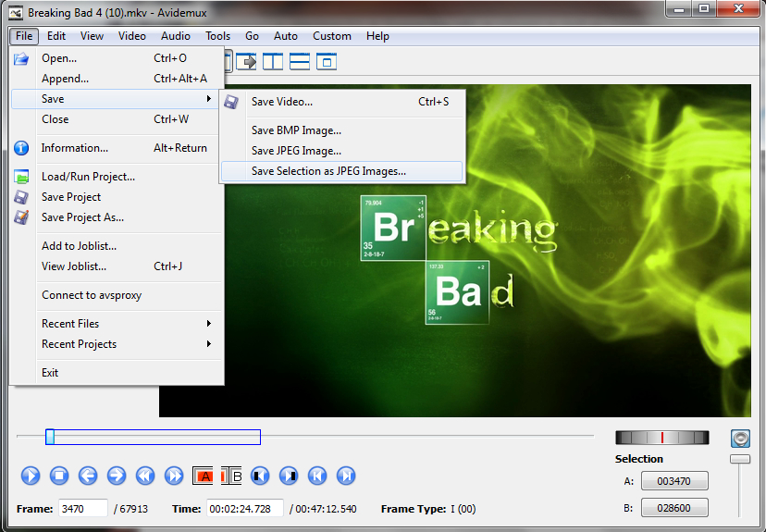The width and height of the screenshot is (766, 532).
Task: Choose Append... from the File menu
Action: click(117, 79)
